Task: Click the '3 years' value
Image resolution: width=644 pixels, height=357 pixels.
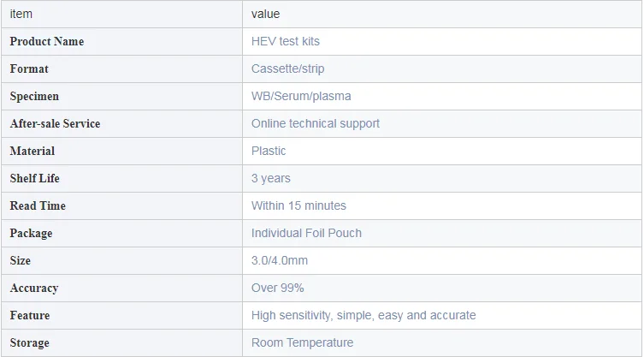Action: (270, 178)
